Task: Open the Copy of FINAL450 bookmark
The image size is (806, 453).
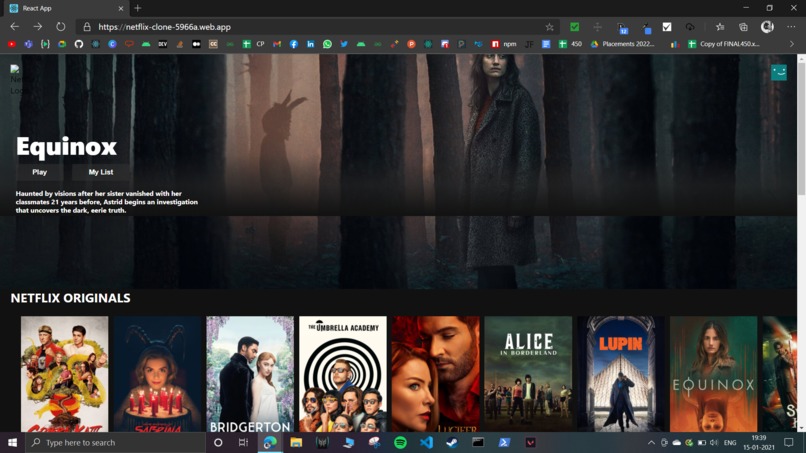Action: pyautogui.click(x=724, y=44)
